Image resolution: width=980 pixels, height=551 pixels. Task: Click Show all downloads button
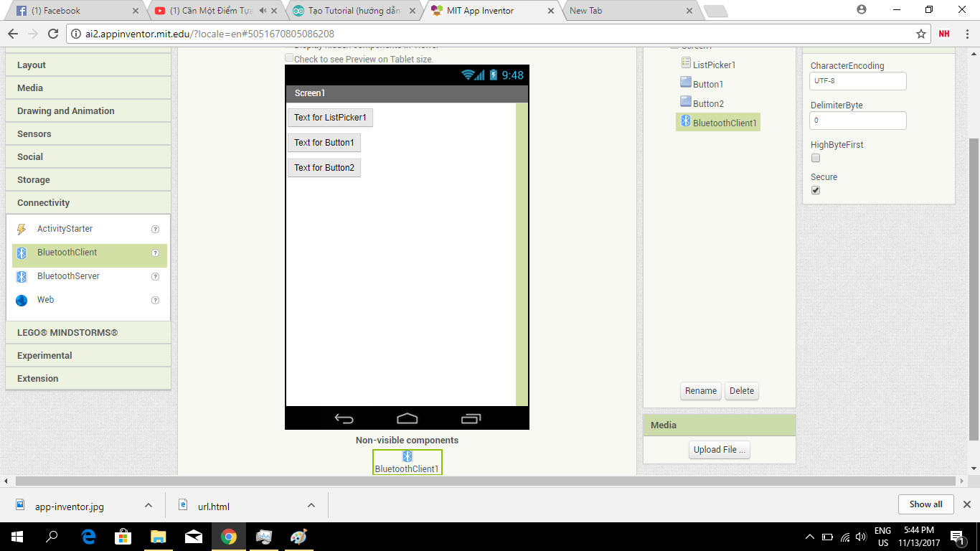click(925, 504)
